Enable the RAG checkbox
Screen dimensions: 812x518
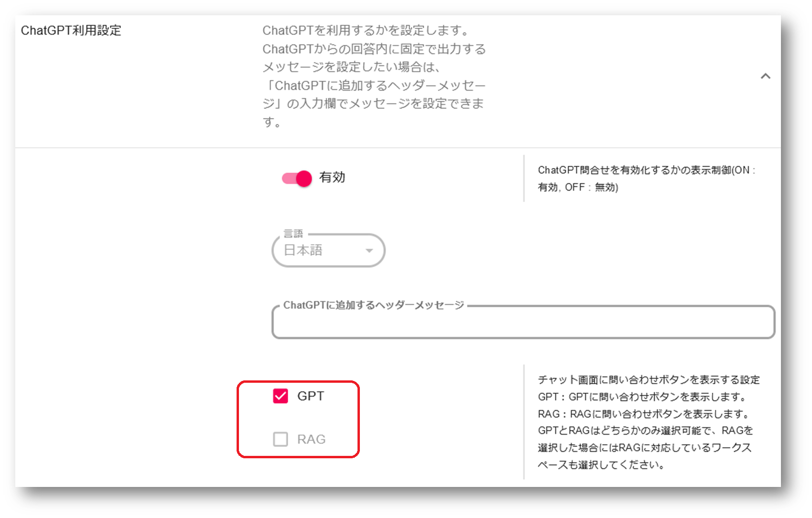pyautogui.click(x=281, y=439)
